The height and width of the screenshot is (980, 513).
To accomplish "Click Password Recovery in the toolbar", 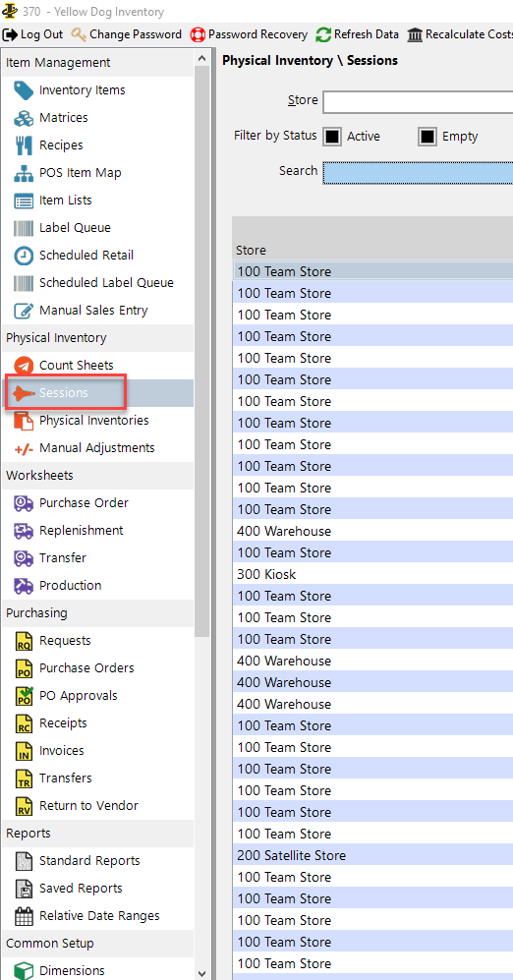I will pyautogui.click(x=249, y=34).
